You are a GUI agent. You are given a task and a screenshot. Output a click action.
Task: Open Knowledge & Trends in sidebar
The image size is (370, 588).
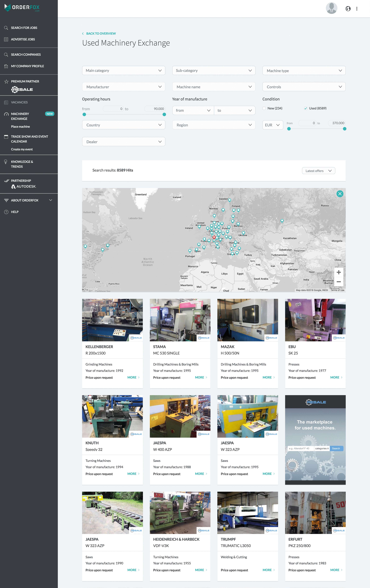click(x=22, y=164)
